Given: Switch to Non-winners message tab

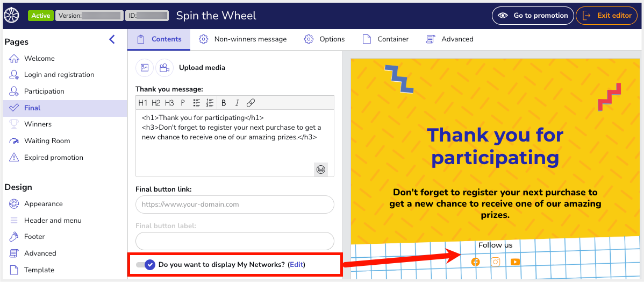Looking at the screenshot, I should click(243, 39).
